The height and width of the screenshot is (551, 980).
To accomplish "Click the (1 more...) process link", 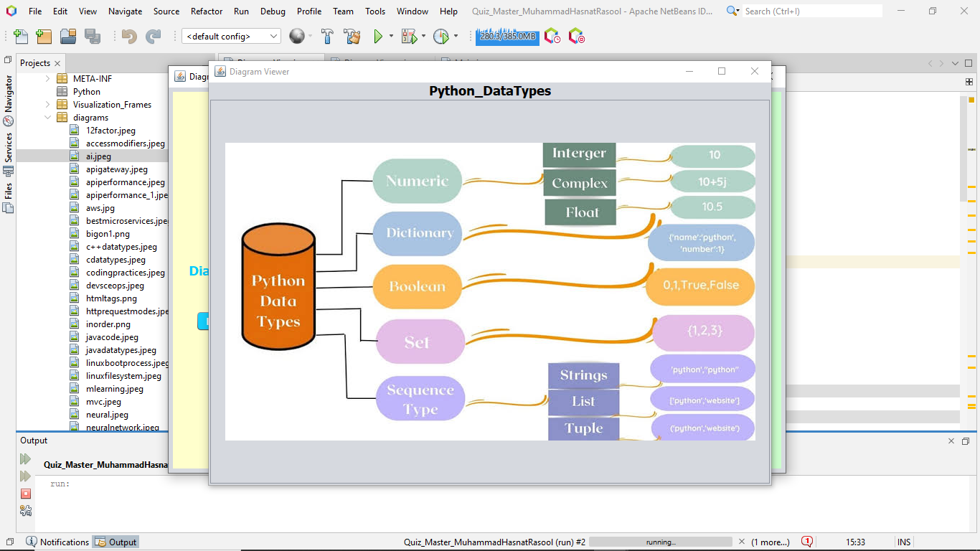I will tap(771, 542).
